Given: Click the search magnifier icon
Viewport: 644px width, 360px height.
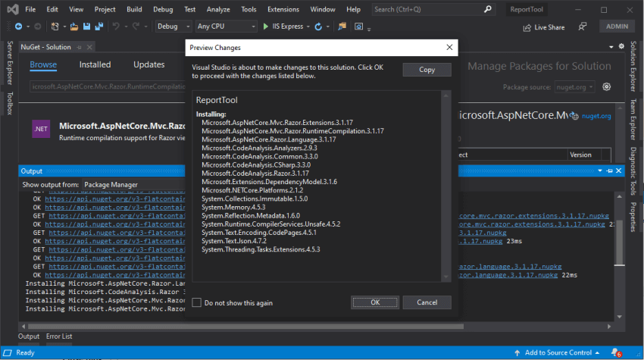Looking at the screenshot, I should coord(487,9).
